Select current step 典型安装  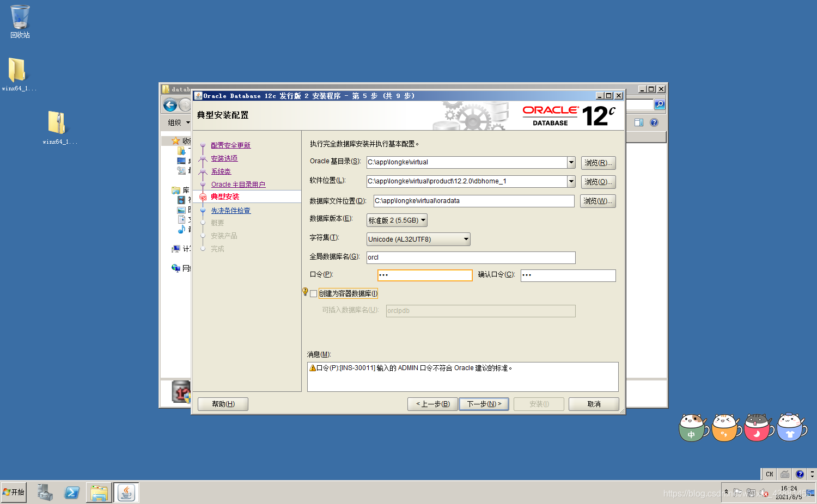225,196
